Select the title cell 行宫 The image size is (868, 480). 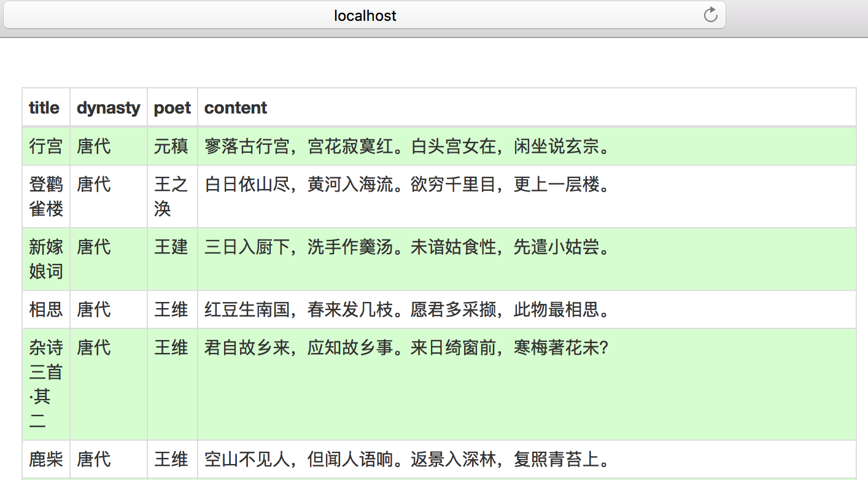[46, 146]
